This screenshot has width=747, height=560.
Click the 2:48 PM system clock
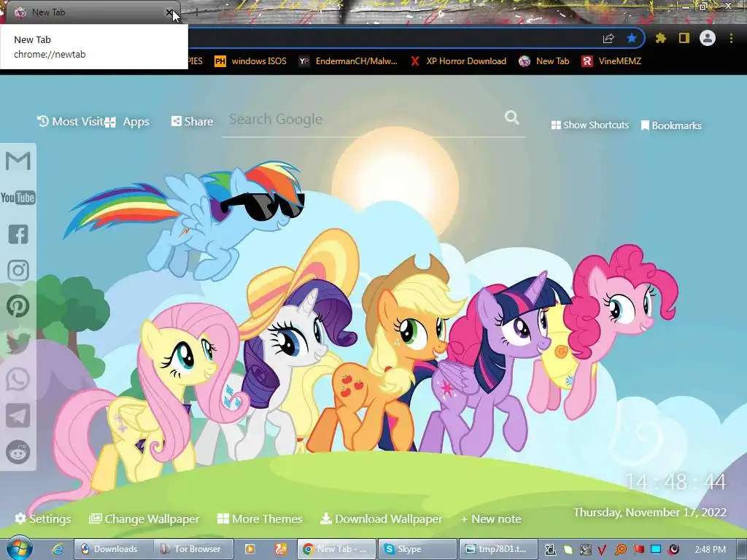pos(710,550)
